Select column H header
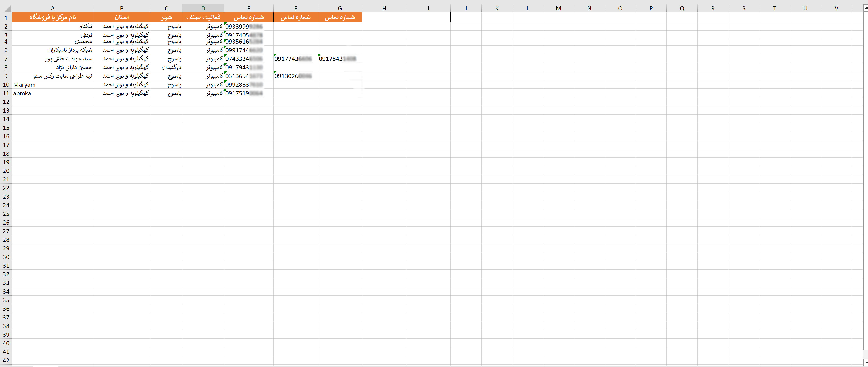The height and width of the screenshot is (367, 868). (384, 8)
